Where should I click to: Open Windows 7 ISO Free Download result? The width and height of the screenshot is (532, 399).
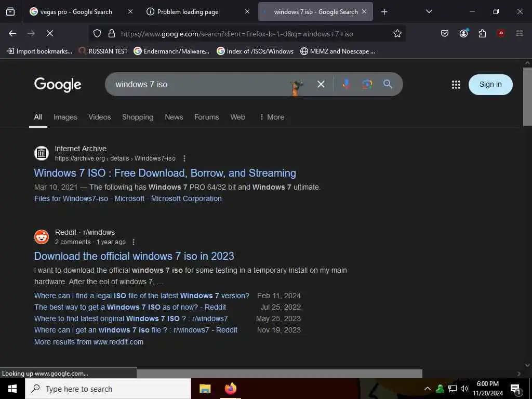[165, 173]
